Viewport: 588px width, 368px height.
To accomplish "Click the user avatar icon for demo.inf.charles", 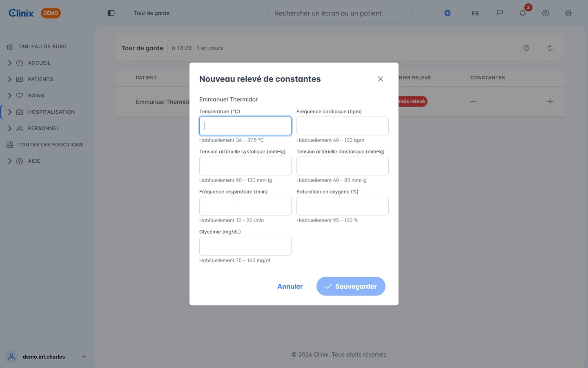I will tap(11, 357).
